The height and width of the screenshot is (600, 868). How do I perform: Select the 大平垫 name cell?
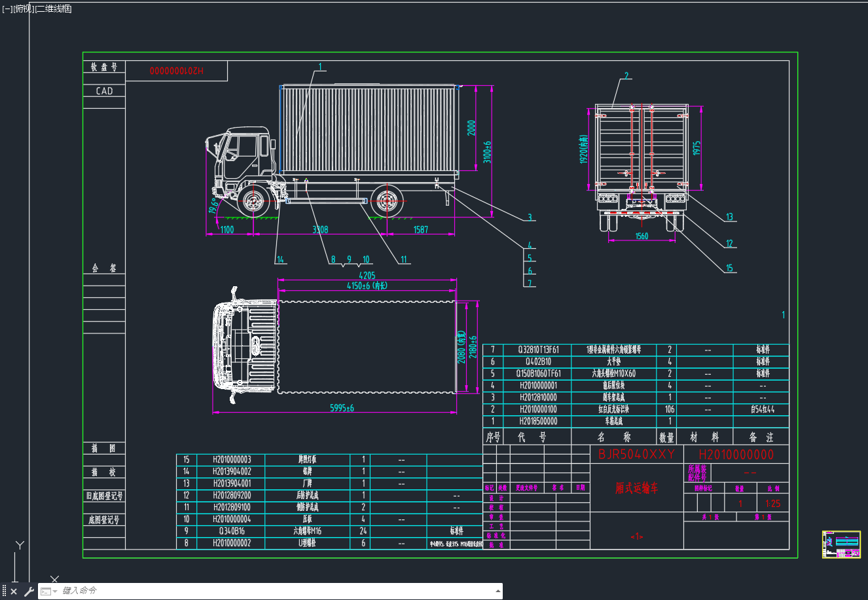click(x=613, y=362)
